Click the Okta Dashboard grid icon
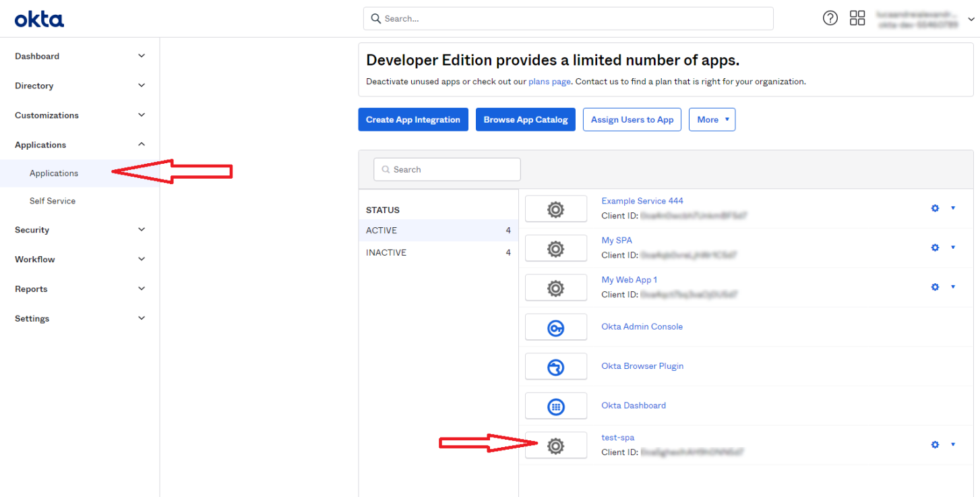The height and width of the screenshot is (497, 980). coord(555,407)
